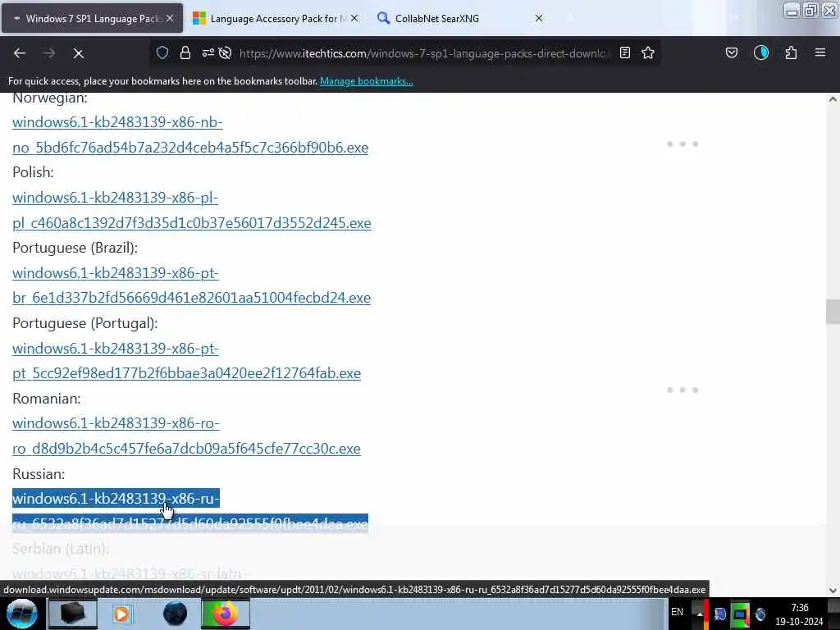This screenshot has width=840, height=630.
Task: Go back to the previous page
Action: [x=20, y=53]
